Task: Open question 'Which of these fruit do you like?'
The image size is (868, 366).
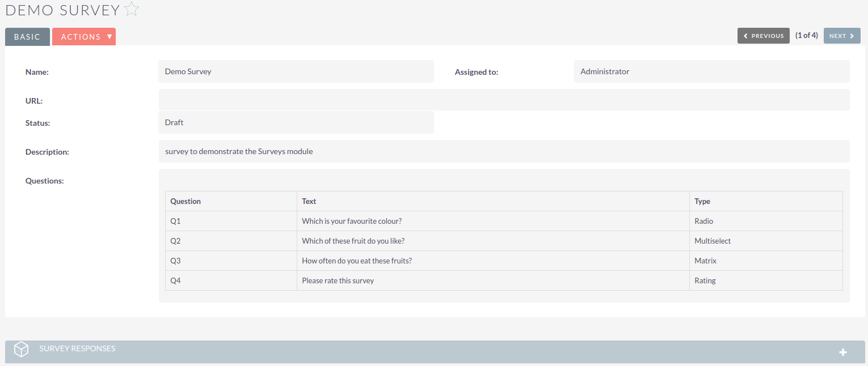Action: [353, 240]
